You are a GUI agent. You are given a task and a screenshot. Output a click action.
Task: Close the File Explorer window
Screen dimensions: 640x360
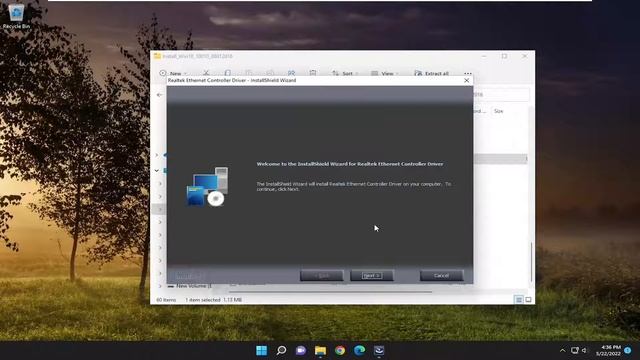pyautogui.click(x=525, y=56)
